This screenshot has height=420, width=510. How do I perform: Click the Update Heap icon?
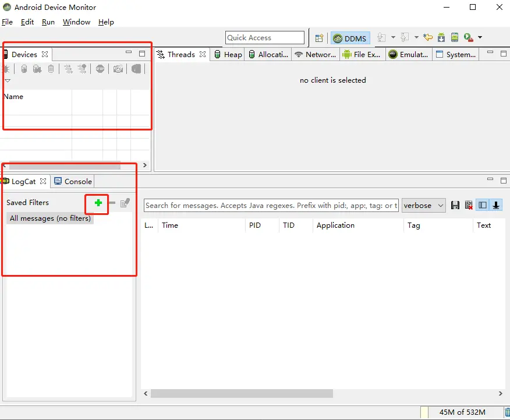pos(24,69)
